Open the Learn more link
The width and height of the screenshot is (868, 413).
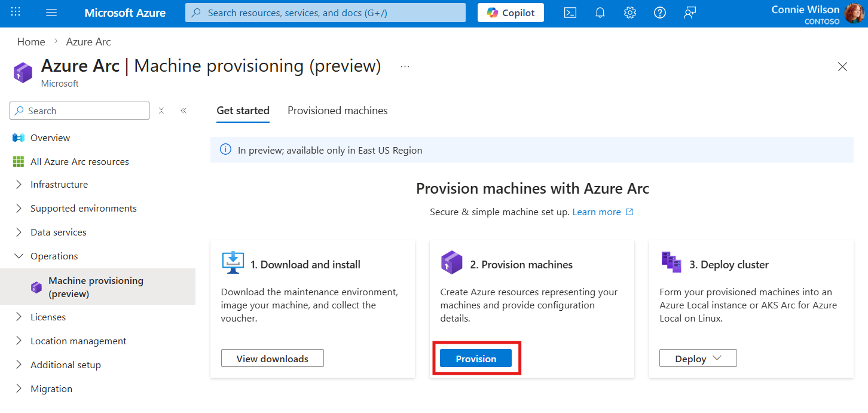[x=597, y=212]
